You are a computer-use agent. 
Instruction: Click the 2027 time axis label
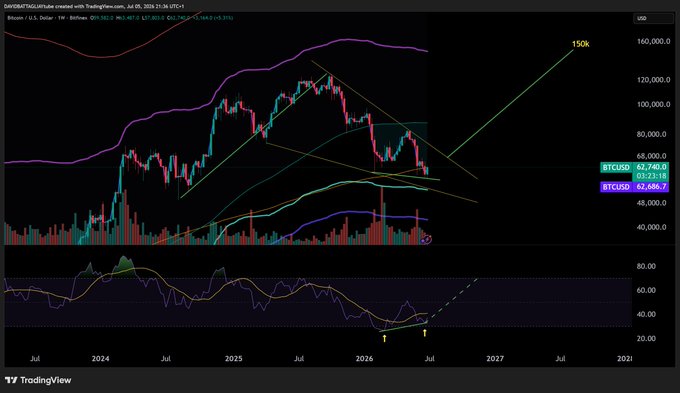tap(495, 359)
